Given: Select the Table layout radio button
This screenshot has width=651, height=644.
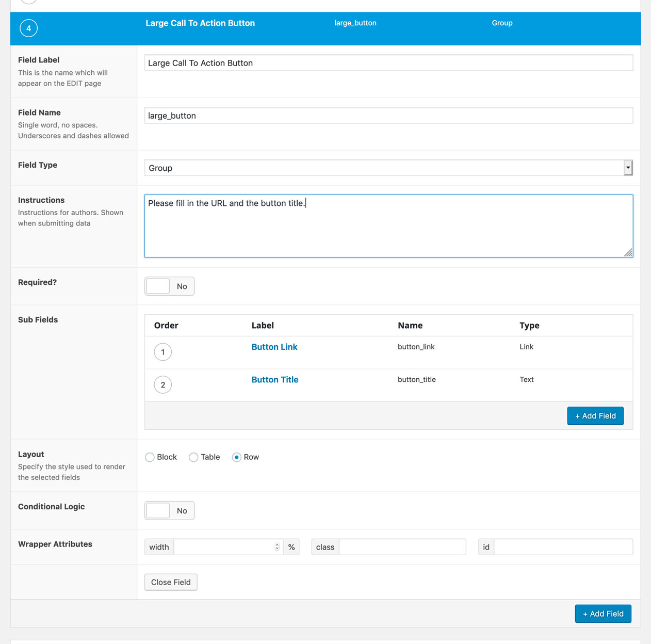Looking at the screenshot, I should point(193,457).
